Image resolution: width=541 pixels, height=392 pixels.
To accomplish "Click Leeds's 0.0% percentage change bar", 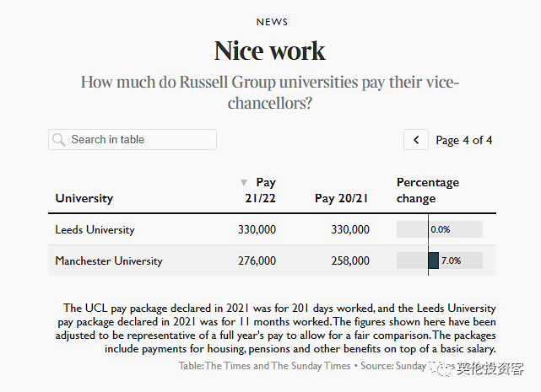I will [440, 229].
